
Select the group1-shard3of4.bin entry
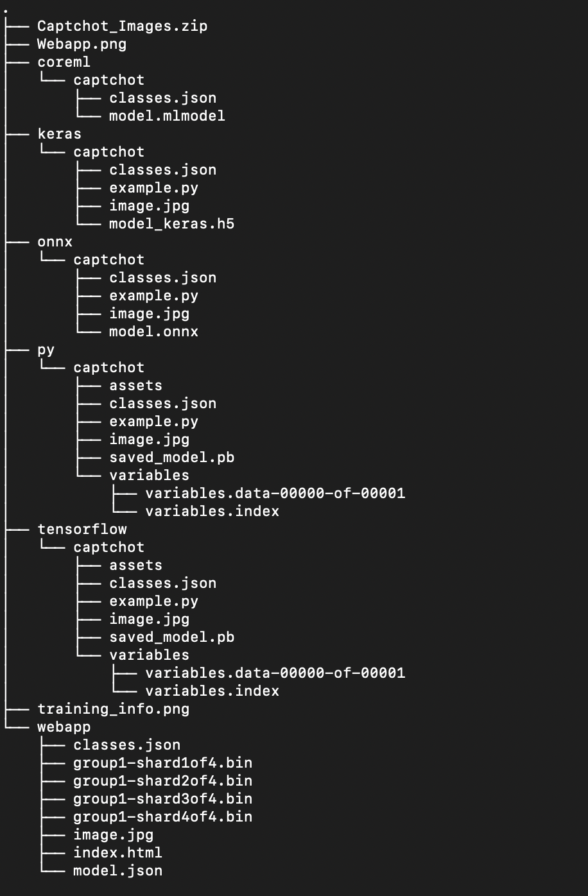162,799
